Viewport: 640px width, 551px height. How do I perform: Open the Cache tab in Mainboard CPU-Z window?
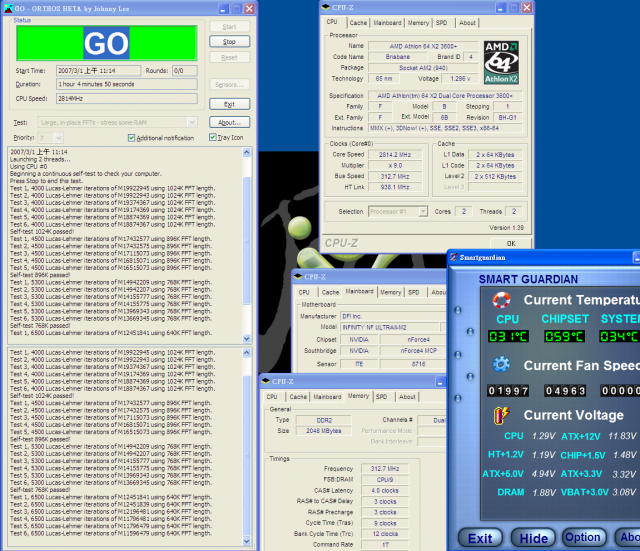(330, 292)
